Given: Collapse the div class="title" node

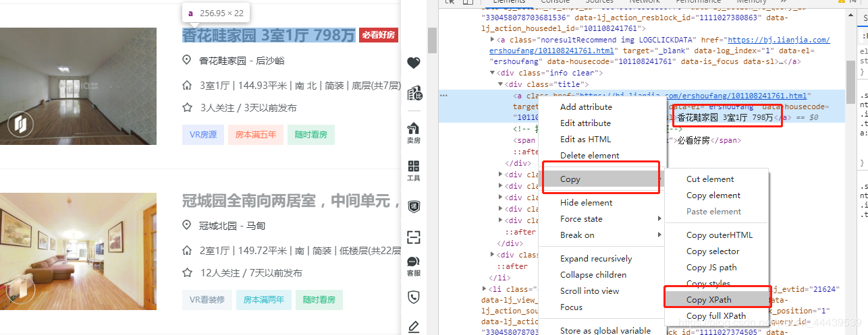Looking at the screenshot, I should pos(501,84).
